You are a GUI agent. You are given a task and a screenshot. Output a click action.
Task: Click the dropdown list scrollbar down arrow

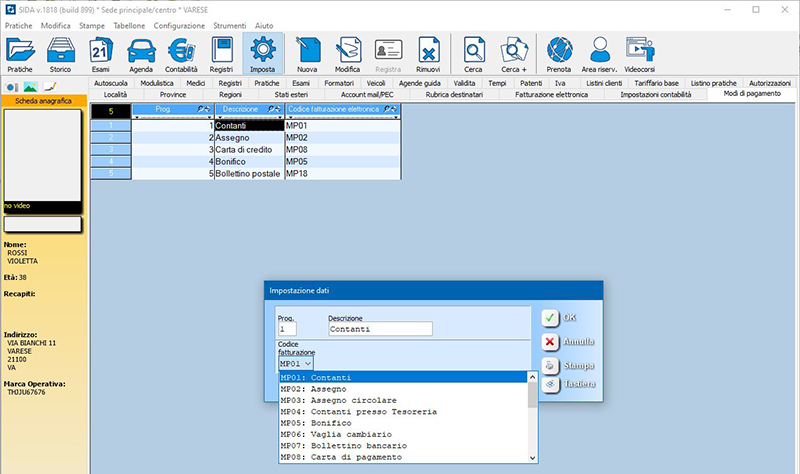click(x=532, y=457)
